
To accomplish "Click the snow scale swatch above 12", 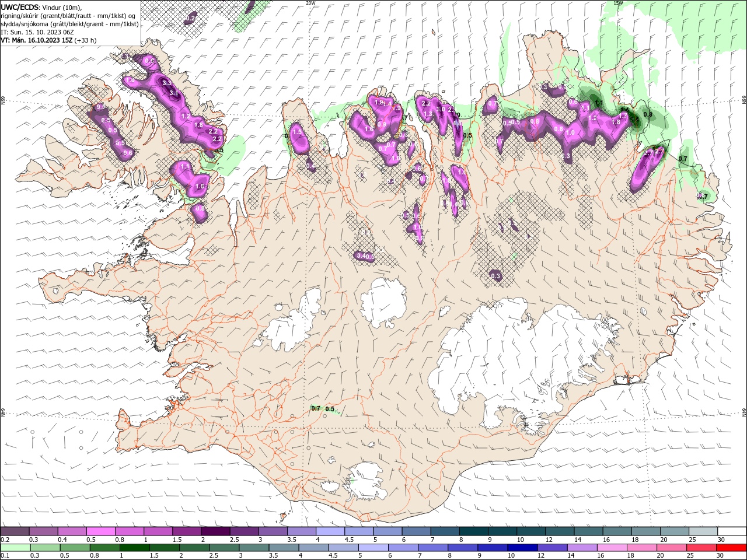I will (x=560, y=531).
